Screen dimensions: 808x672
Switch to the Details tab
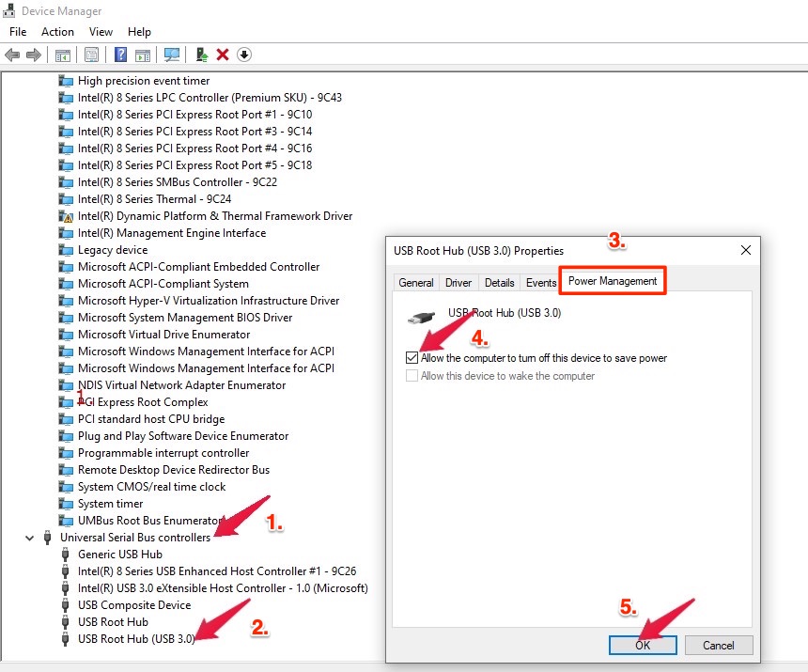[x=499, y=282]
